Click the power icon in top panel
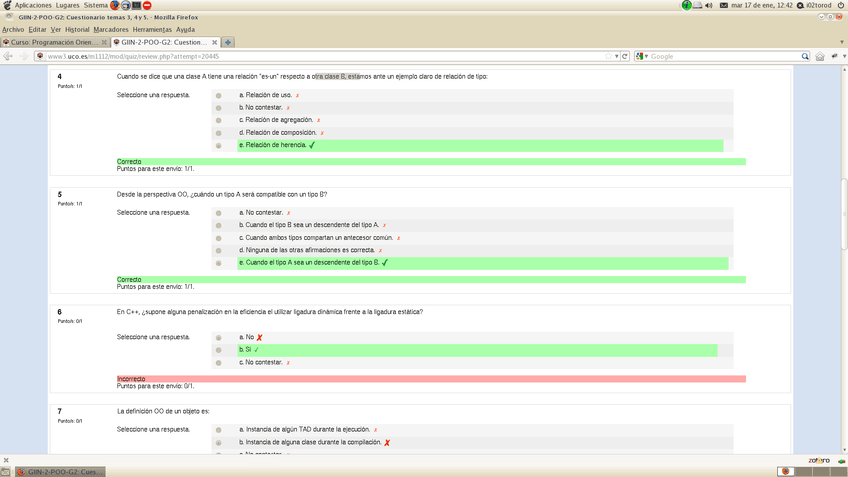The width and height of the screenshot is (848, 477). tap(840, 5)
